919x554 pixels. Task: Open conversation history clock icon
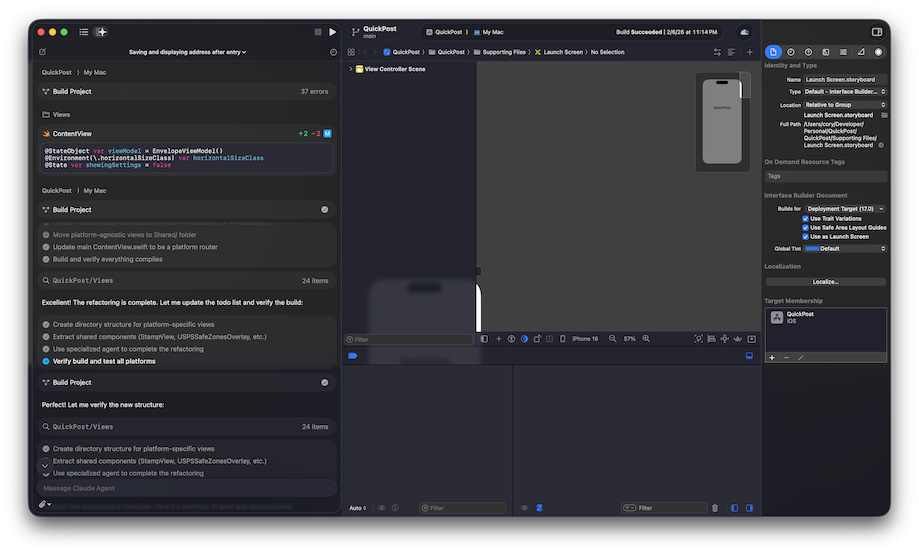coord(333,52)
